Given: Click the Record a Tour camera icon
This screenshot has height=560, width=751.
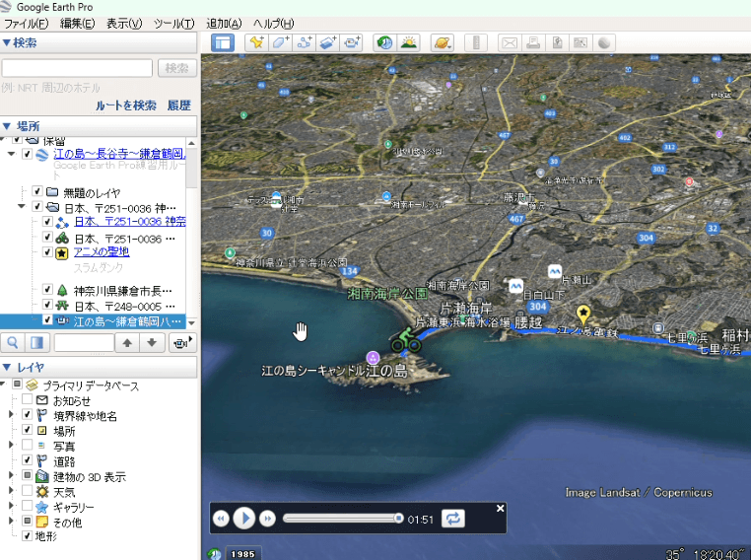Looking at the screenshot, I should [353, 42].
